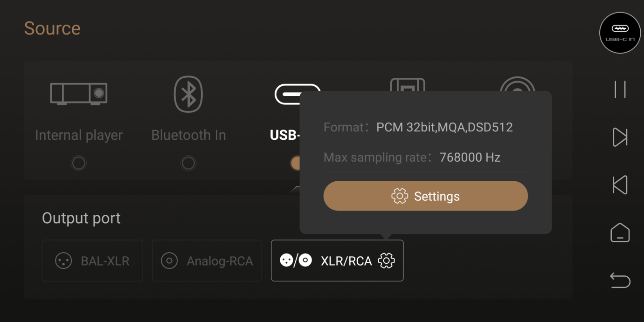Open the home screen icon
This screenshot has height=322, width=644.
pos(620,233)
